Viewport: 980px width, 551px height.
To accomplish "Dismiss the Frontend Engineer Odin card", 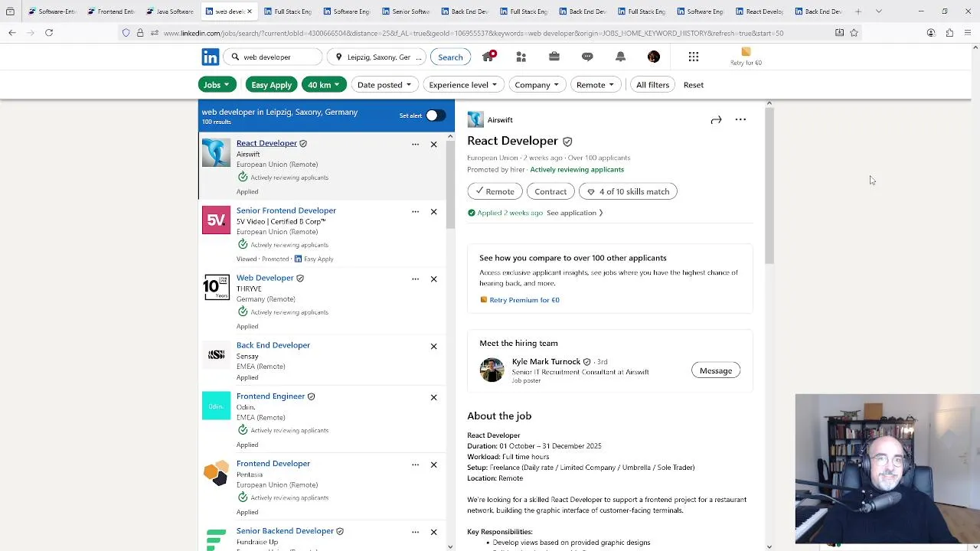I will coord(433,397).
